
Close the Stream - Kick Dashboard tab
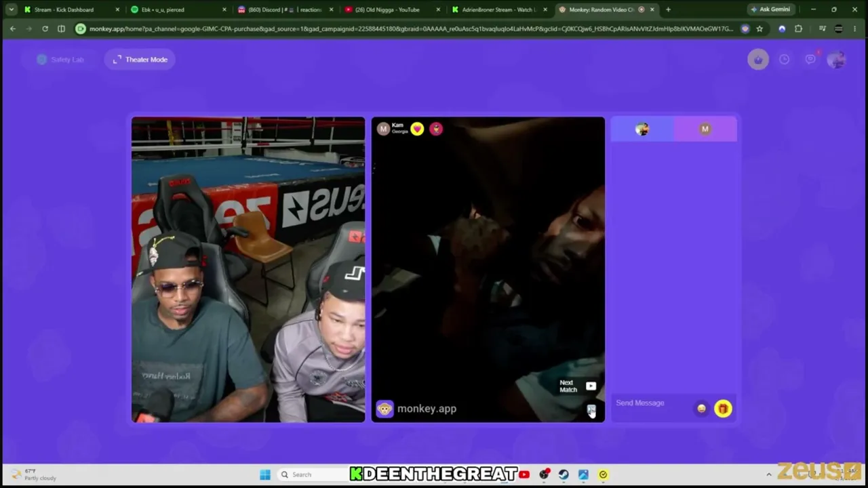click(117, 9)
